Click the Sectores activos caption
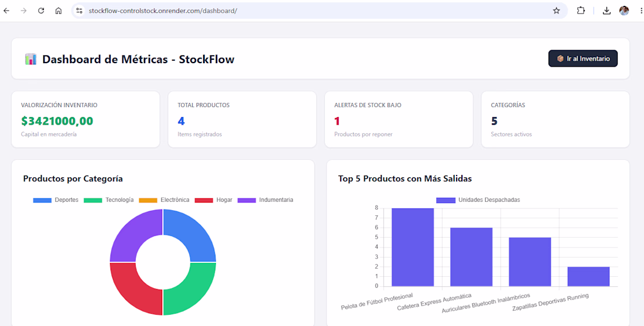The height and width of the screenshot is (326, 644). (x=511, y=134)
